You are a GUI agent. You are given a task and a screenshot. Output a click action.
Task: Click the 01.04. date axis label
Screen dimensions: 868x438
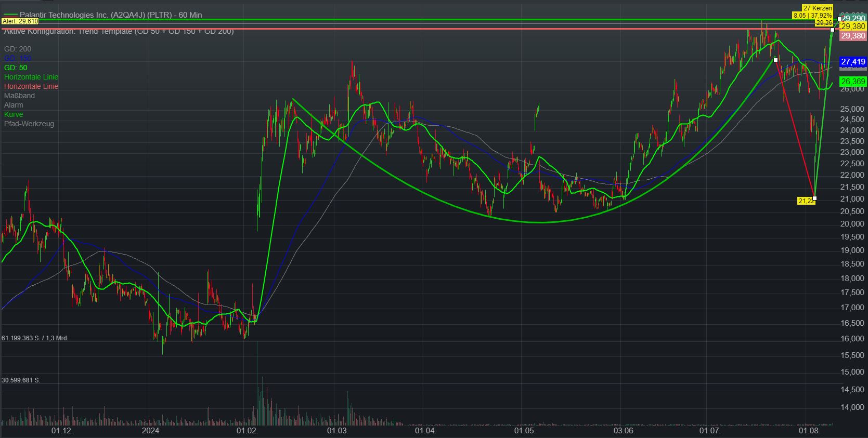[425, 431]
